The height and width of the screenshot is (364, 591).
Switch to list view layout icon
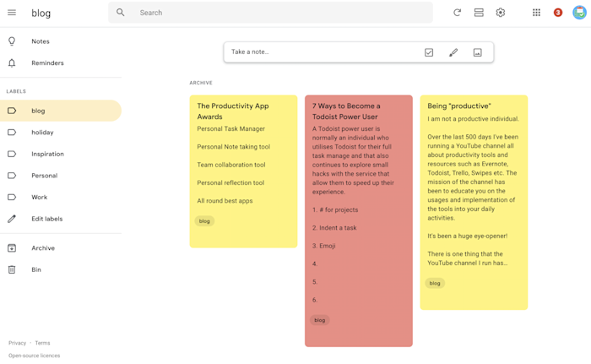tap(479, 13)
